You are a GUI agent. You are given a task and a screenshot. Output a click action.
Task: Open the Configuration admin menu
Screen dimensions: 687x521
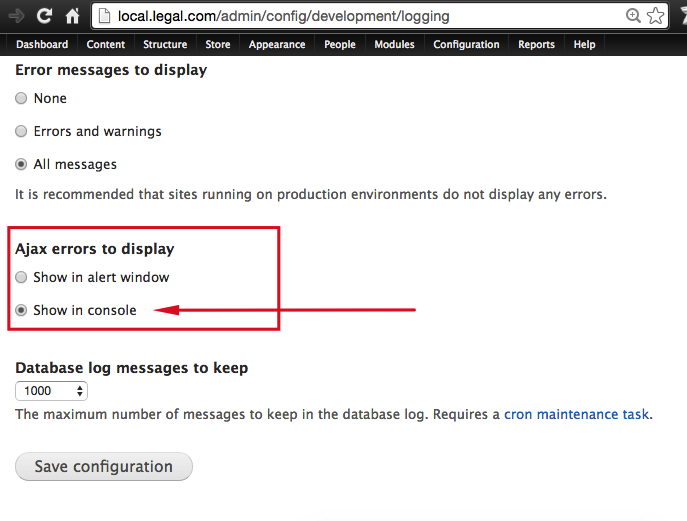click(466, 44)
